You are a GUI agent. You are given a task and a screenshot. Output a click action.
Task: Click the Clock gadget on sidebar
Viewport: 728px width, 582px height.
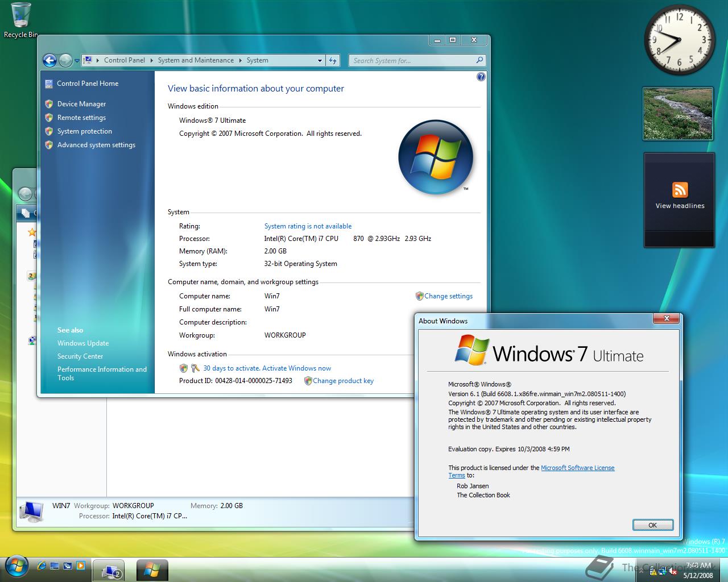(679, 39)
